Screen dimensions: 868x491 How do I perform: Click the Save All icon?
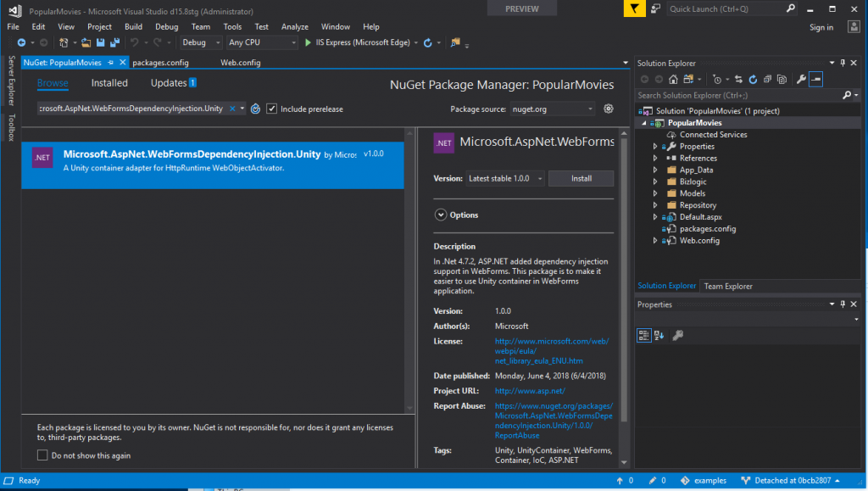click(114, 42)
